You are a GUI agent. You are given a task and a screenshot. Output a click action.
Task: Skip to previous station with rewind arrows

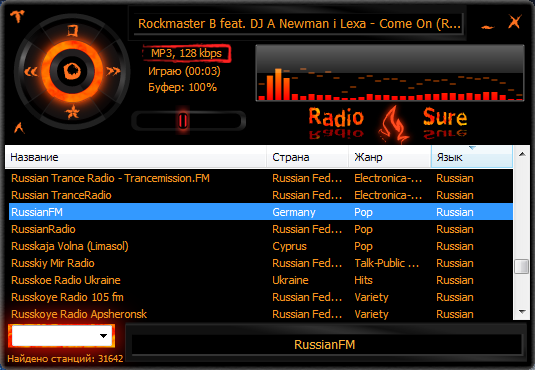(31, 71)
